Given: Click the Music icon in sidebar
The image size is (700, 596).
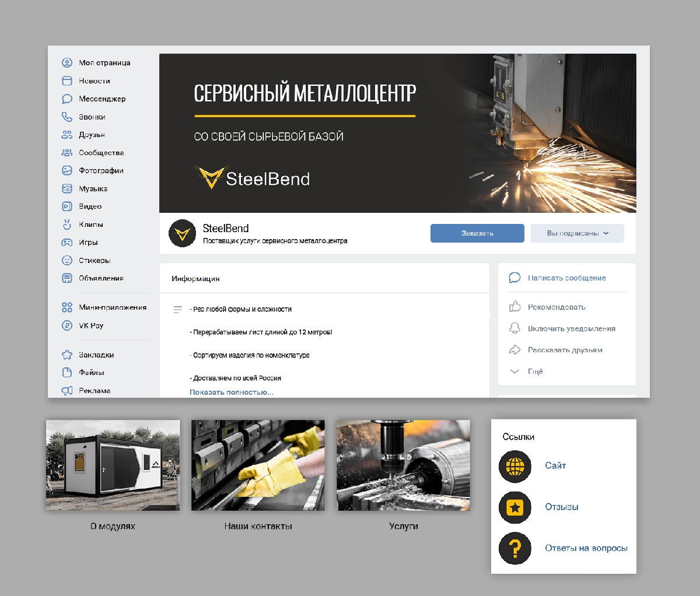Looking at the screenshot, I should 67,189.
